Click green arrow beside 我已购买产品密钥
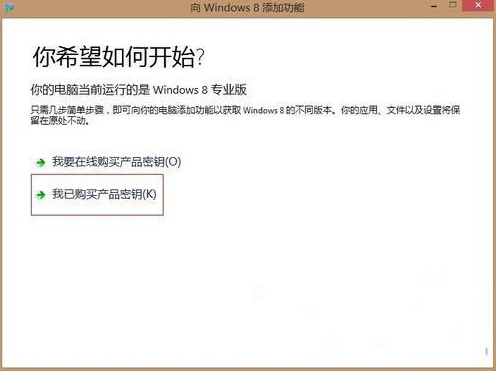Image resolution: width=496 pixels, height=372 pixels. 41,195
